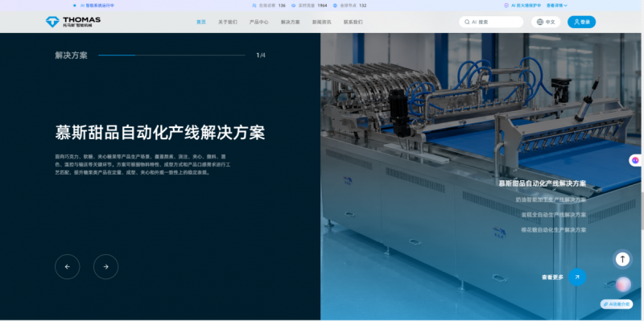Screen dimensions: 644x321
Task: Click the slide progress bar
Action: pos(171,55)
